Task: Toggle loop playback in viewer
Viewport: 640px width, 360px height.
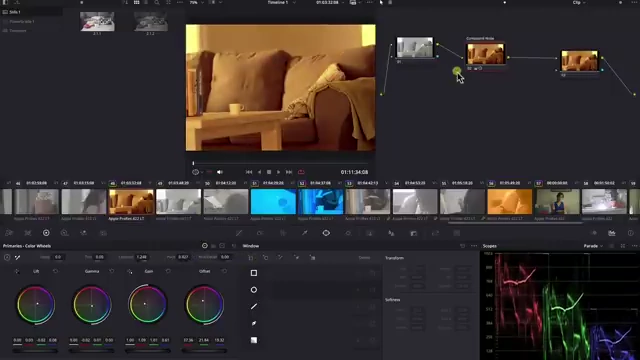Action: click(x=301, y=172)
